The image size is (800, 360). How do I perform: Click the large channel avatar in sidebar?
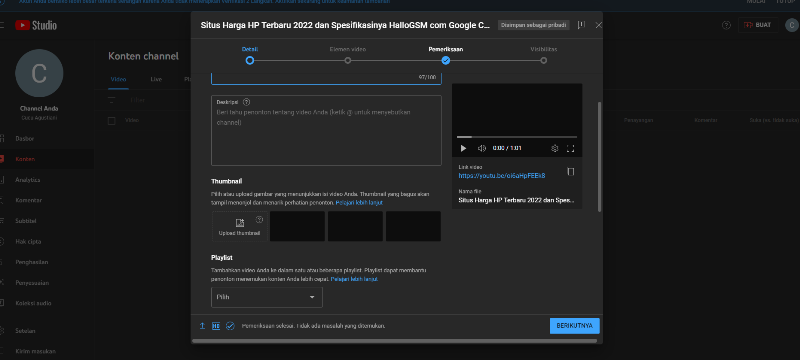[39, 73]
